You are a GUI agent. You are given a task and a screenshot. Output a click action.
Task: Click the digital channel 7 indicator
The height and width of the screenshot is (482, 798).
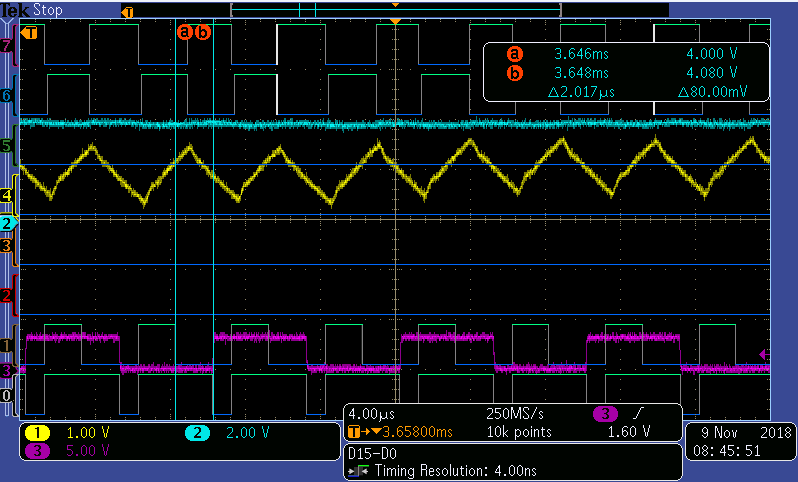click(8, 46)
